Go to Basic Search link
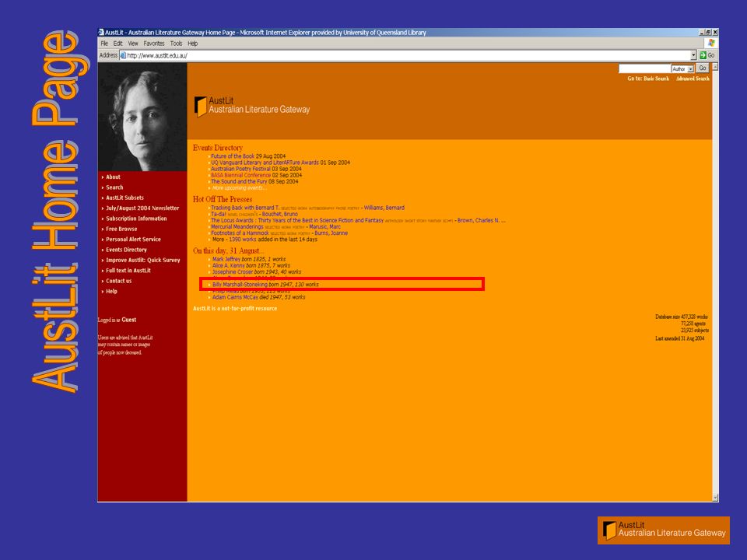The image size is (747, 560). tap(656, 79)
